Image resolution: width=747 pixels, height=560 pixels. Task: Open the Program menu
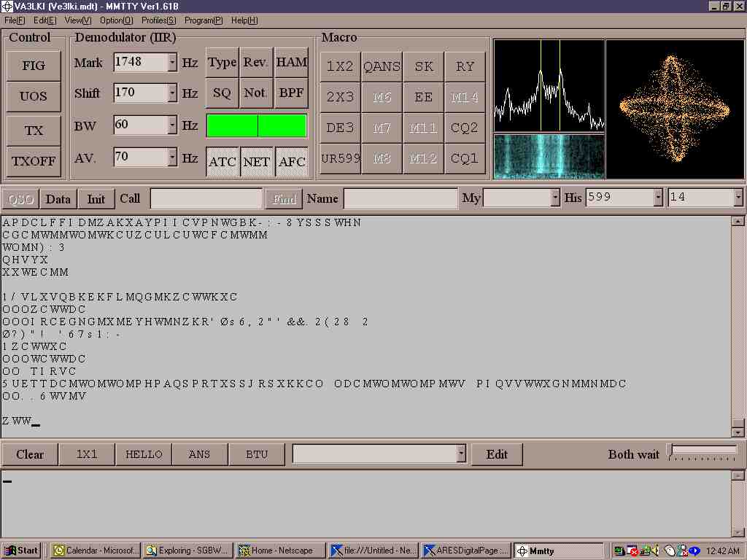coord(204,20)
